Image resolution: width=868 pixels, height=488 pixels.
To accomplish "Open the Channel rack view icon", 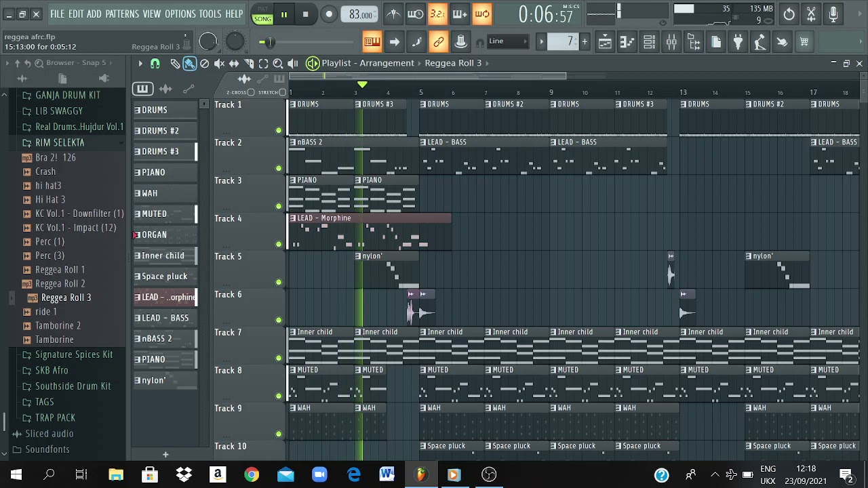I will click(x=650, y=42).
